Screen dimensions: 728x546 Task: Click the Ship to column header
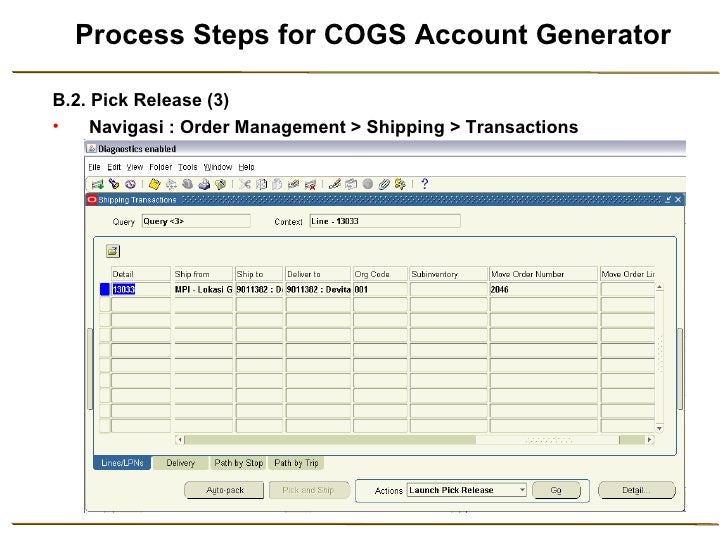tap(259, 274)
